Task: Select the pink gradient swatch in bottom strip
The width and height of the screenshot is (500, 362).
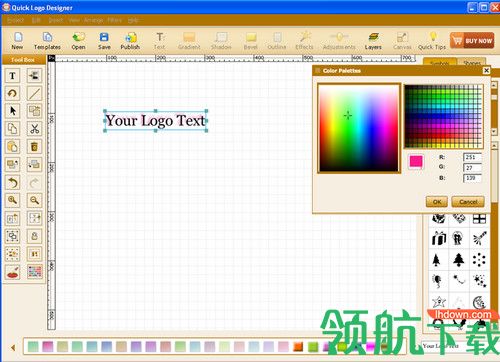Action: [x=48, y=347]
